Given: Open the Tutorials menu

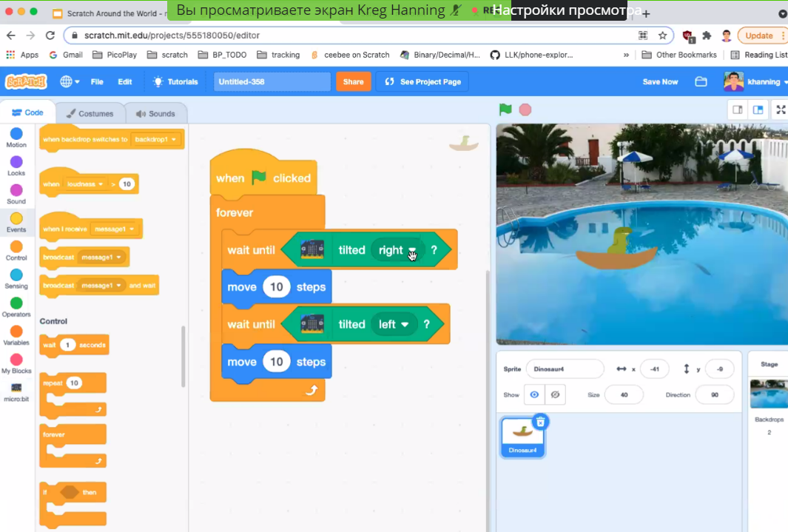Looking at the screenshot, I should pyautogui.click(x=175, y=81).
